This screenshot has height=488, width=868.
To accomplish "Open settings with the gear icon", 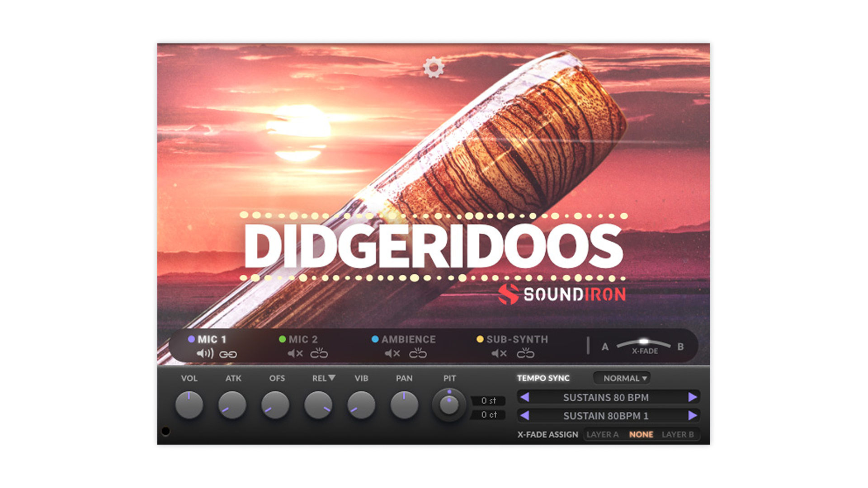I will coord(434,67).
